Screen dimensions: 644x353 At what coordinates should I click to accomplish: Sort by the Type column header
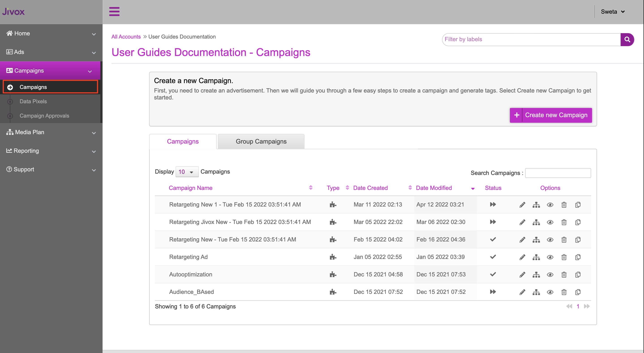pyautogui.click(x=333, y=188)
